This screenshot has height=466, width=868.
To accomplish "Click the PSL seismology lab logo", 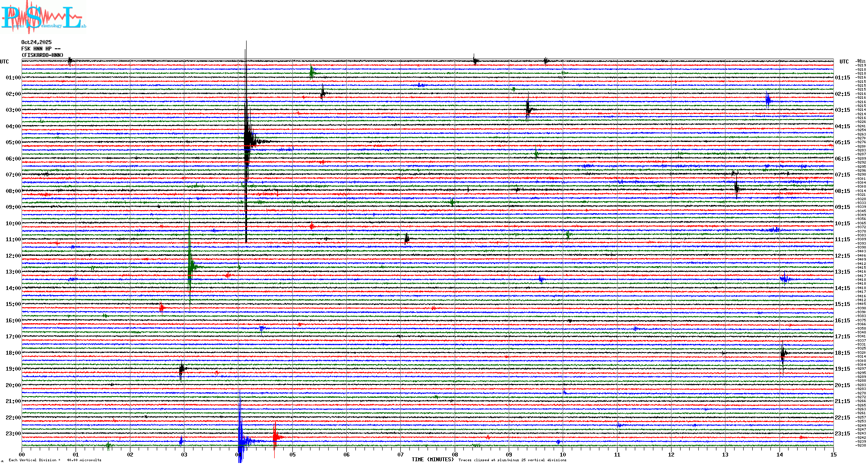I will coord(42,17).
